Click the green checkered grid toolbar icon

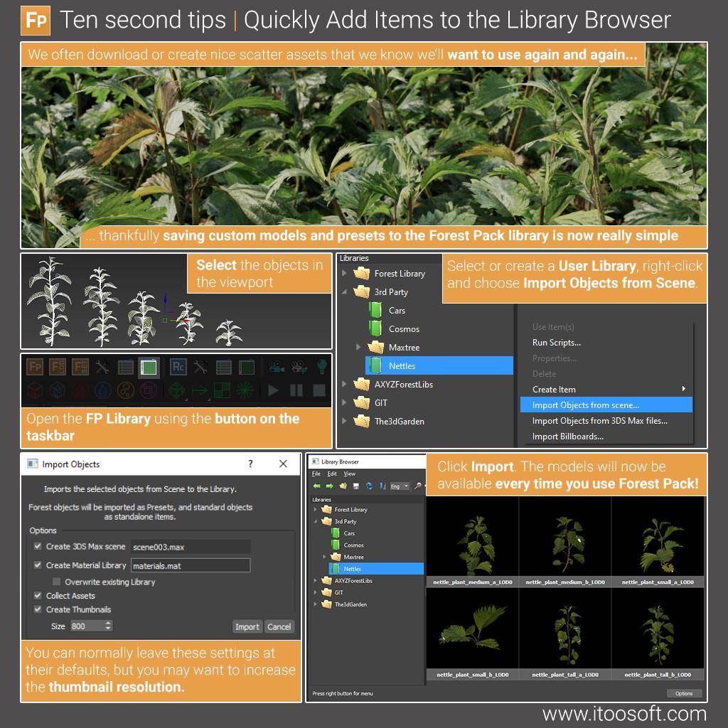(222, 390)
